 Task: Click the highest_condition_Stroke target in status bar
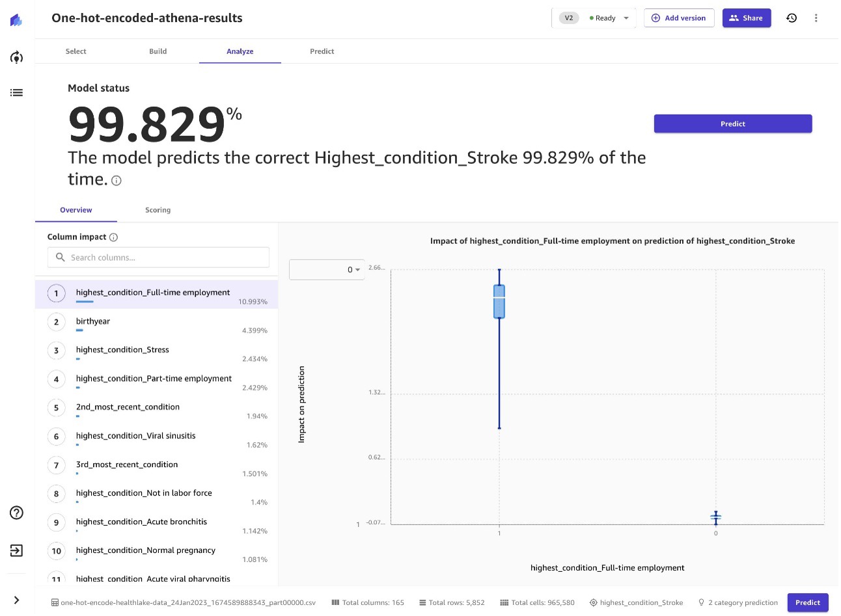pos(636,602)
